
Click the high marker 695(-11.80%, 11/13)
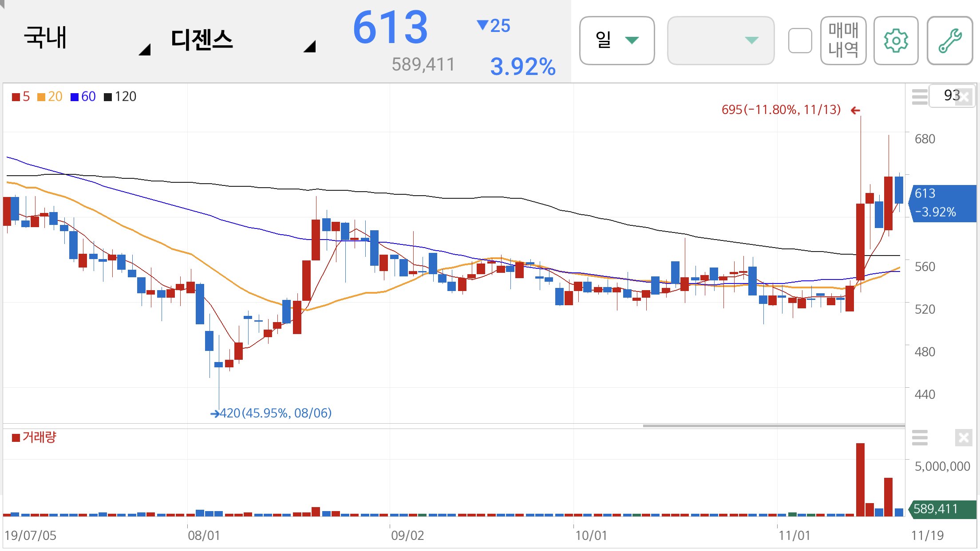781,110
